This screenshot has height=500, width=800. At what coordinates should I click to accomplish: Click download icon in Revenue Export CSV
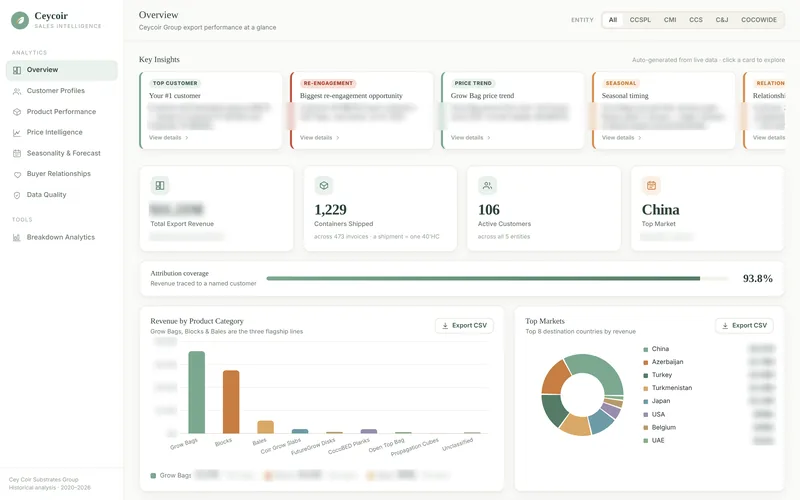coord(445,326)
